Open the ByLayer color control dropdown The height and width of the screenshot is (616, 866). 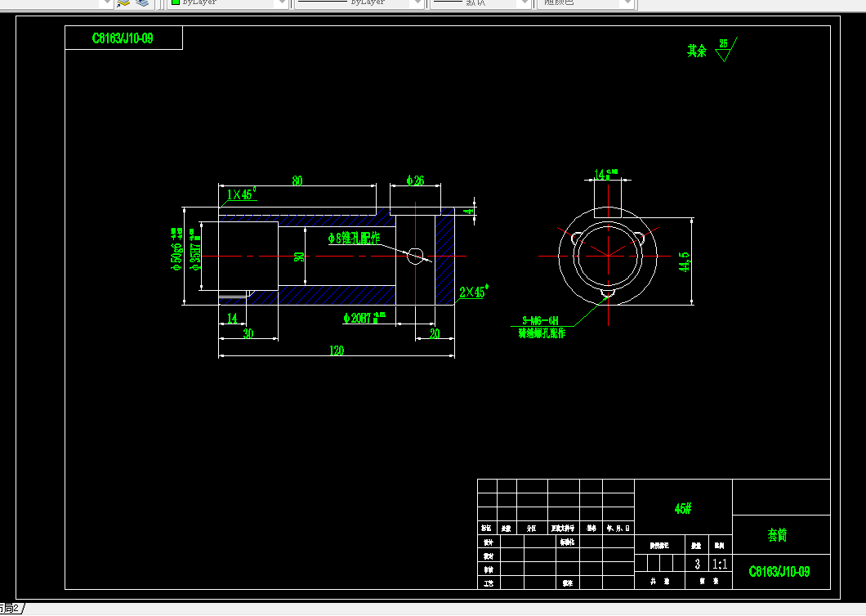228,2
